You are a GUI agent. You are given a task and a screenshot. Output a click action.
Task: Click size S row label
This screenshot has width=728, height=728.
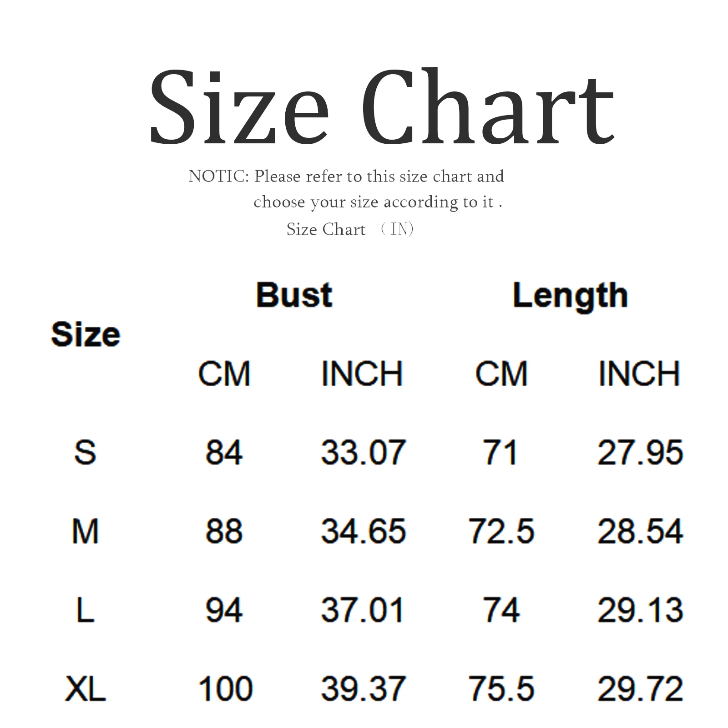pyautogui.click(x=85, y=453)
